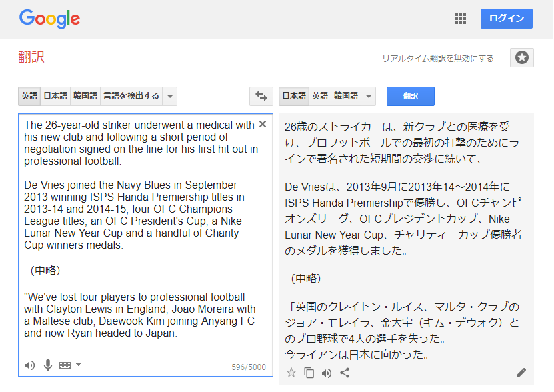Turn on microphone voice input
This screenshot has width=554, height=392.
(47, 365)
